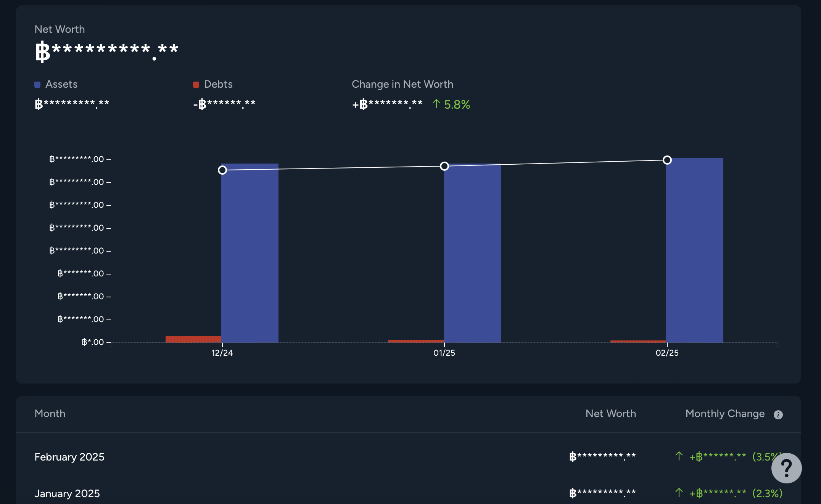
Task: Click the 12/24 blue assets bar
Action: pyautogui.click(x=250, y=253)
